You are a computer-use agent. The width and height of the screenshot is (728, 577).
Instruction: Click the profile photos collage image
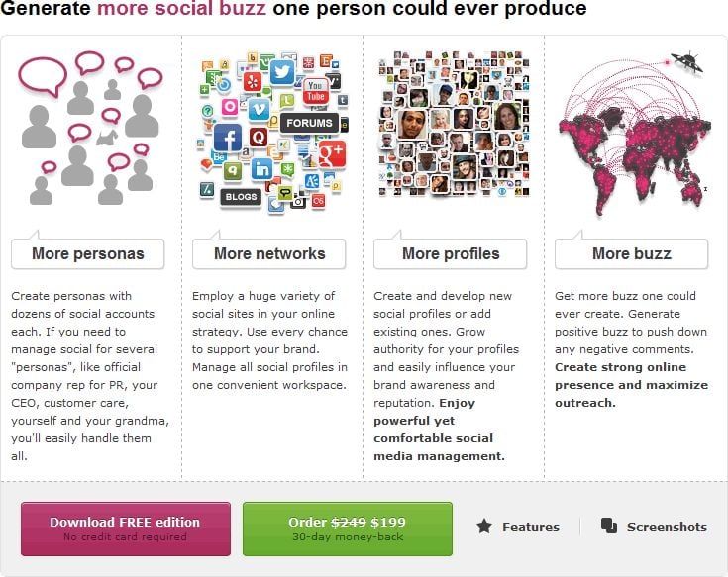click(x=454, y=124)
